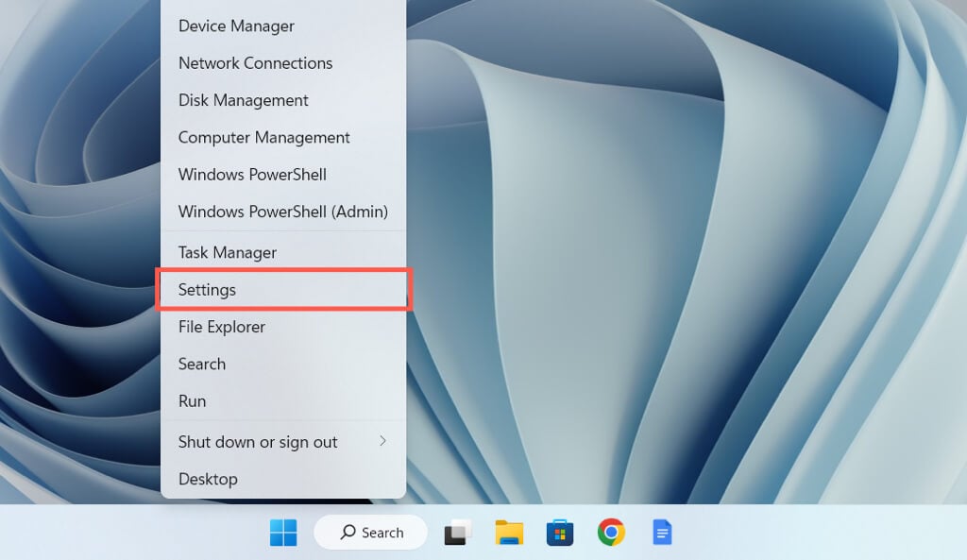Open the Windows Start button

[283, 533]
